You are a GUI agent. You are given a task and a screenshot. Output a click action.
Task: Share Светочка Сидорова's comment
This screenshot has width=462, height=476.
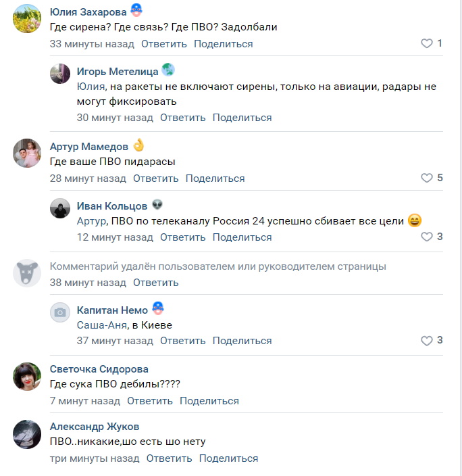coord(209,401)
